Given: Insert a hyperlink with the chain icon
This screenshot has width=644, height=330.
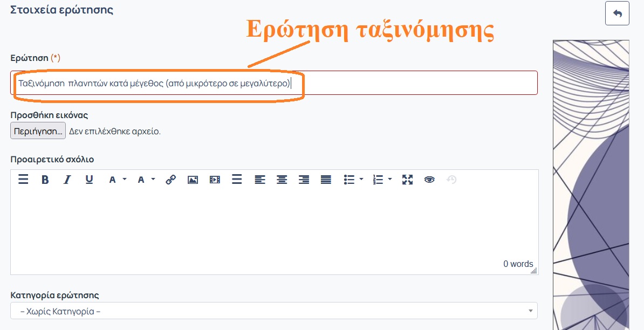Looking at the screenshot, I should pyautogui.click(x=171, y=180).
